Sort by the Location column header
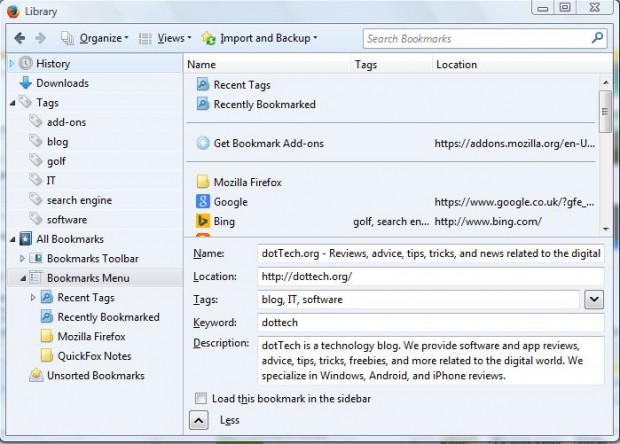Image resolution: width=620 pixels, height=444 pixels. click(x=456, y=64)
